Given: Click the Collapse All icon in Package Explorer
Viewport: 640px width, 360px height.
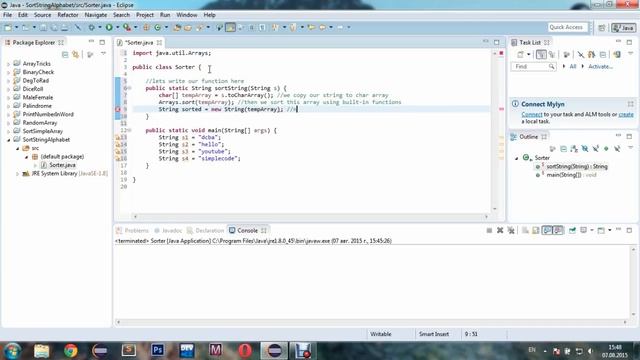Looking at the screenshot, I should pos(65,54).
